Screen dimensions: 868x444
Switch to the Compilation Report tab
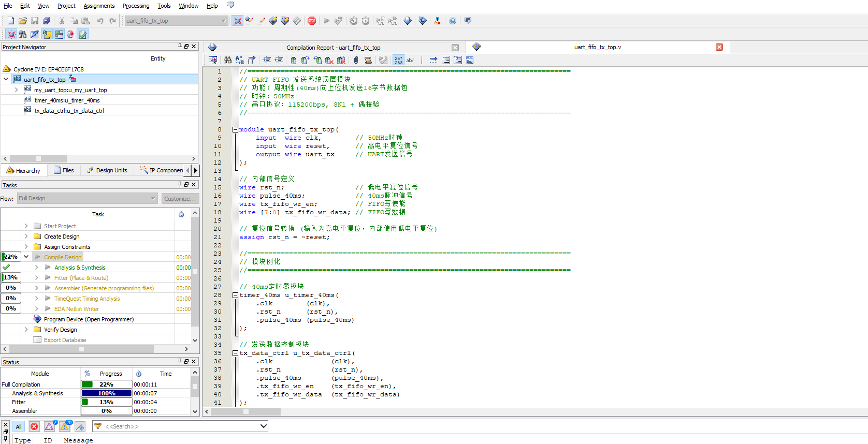coord(334,47)
